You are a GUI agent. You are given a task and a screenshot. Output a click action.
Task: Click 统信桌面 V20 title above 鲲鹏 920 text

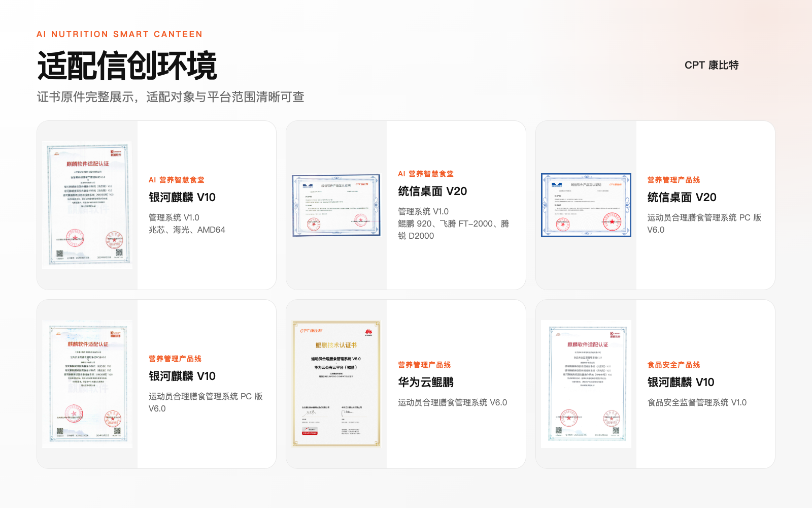432,191
